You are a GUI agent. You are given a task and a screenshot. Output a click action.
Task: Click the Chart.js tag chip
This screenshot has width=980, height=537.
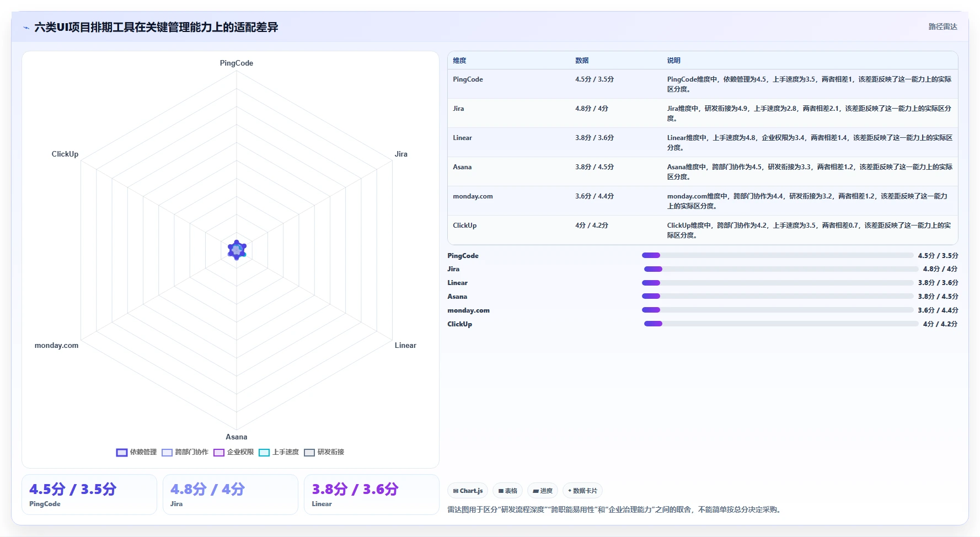pyautogui.click(x=468, y=491)
